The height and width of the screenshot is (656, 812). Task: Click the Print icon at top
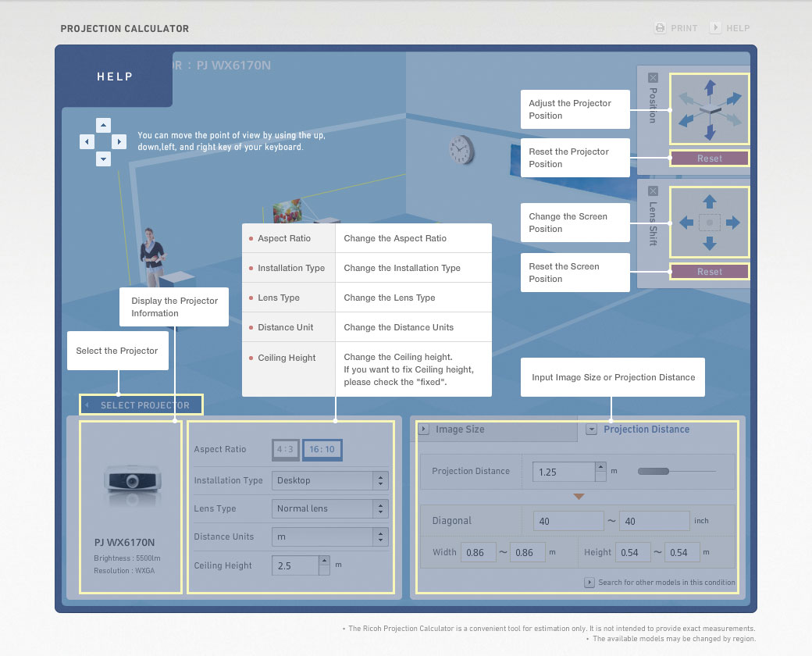pyautogui.click(x=661, y=28)
